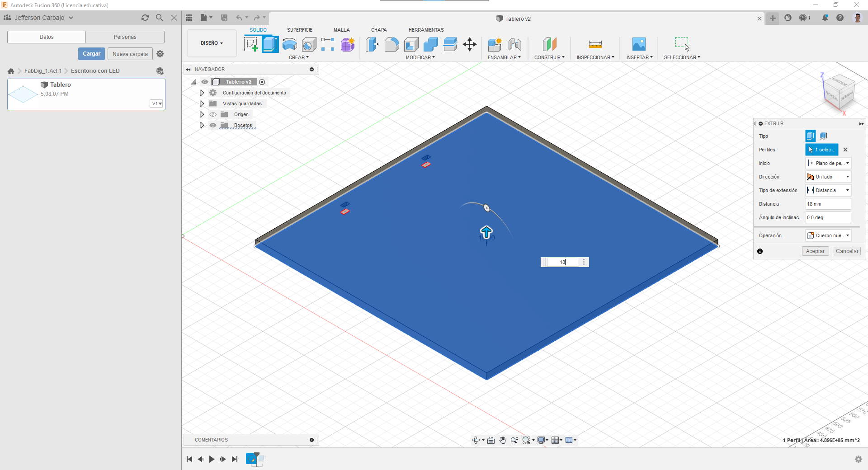Select the Create Sketch tool icon
The image size is (868, 470).
tap(250, 44)
